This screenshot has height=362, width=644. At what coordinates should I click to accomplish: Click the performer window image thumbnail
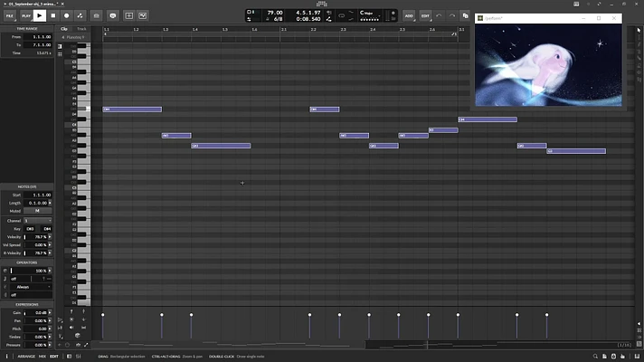coord(548,65)
